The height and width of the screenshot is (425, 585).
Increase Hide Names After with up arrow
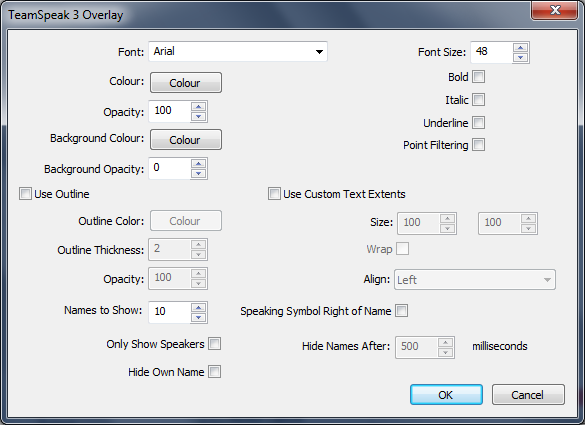(445, 343)
